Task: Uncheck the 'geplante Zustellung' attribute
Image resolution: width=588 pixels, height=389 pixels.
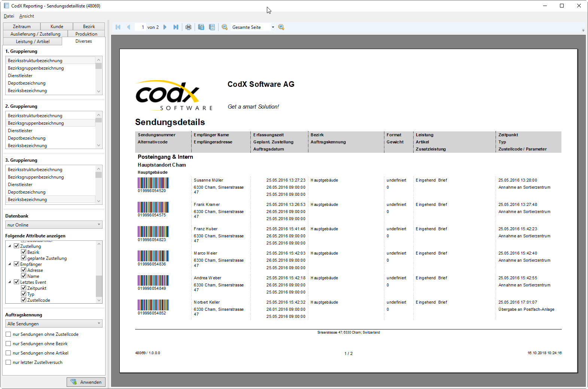Action: tap(24, 258)
